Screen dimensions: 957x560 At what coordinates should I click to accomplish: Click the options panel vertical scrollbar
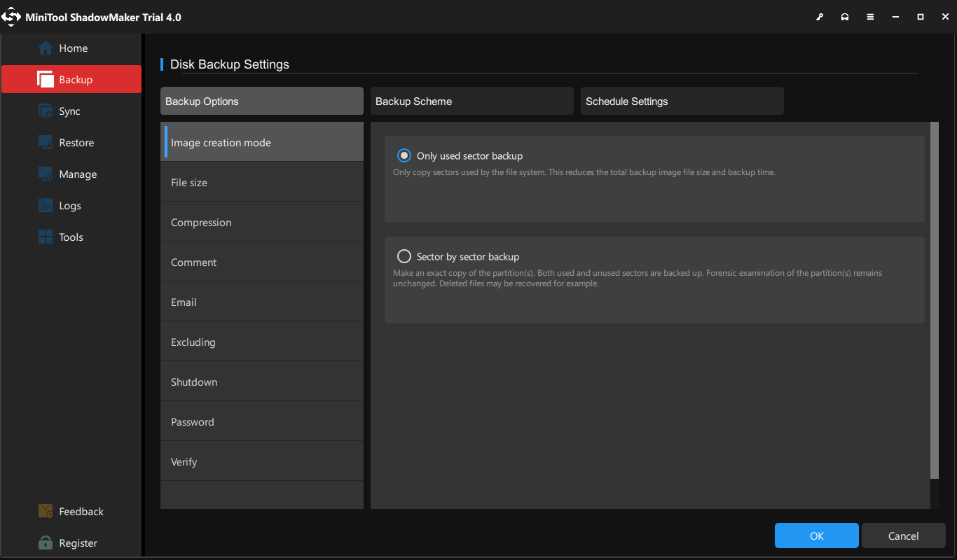coord(934,300)
